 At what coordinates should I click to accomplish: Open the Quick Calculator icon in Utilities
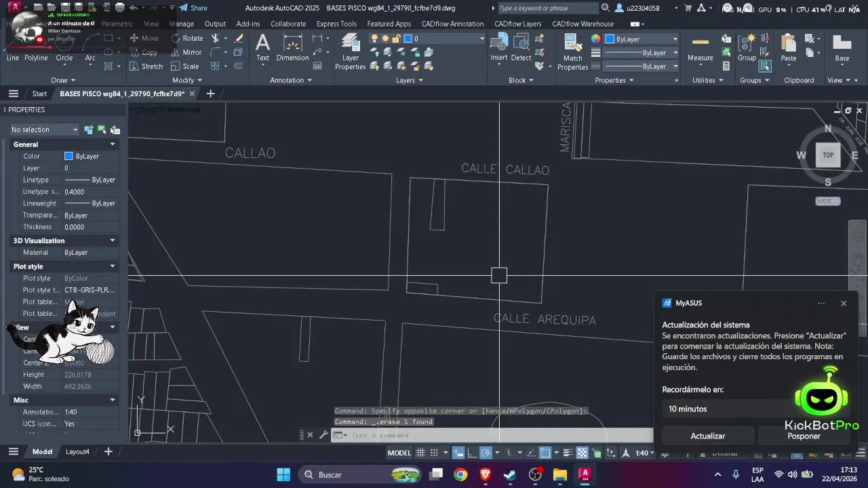(726, 66)
